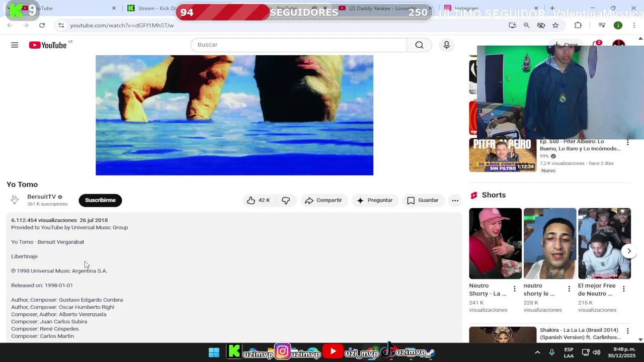The image size is (644, 362).
Task: Close the first YouTube tab
Action: coord(114,8)
